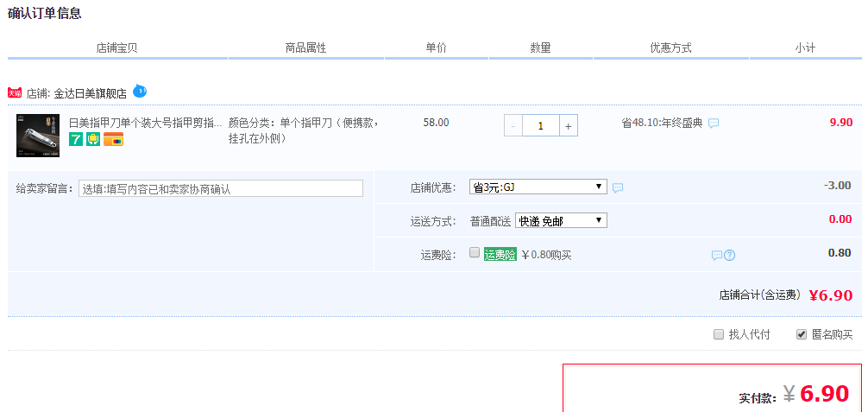
Task: Click the green 7-day return badge icon
Action: tap(76, 139)
